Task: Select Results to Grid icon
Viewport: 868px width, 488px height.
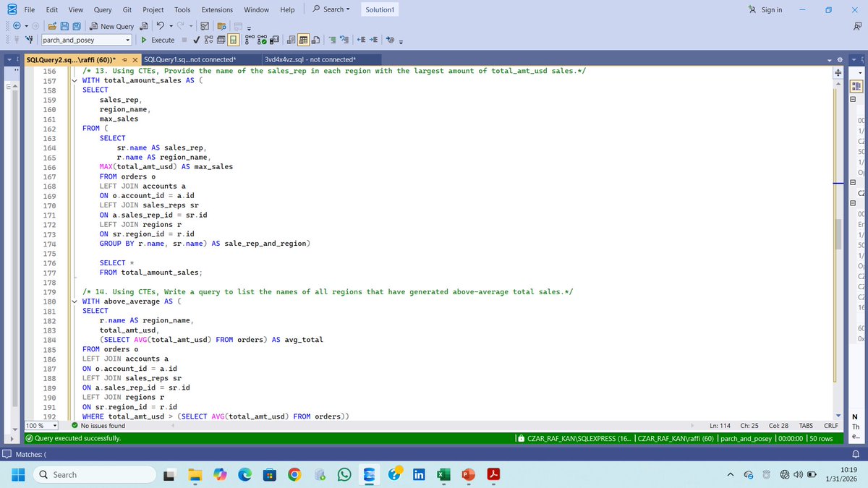Action: click(303, 40)
